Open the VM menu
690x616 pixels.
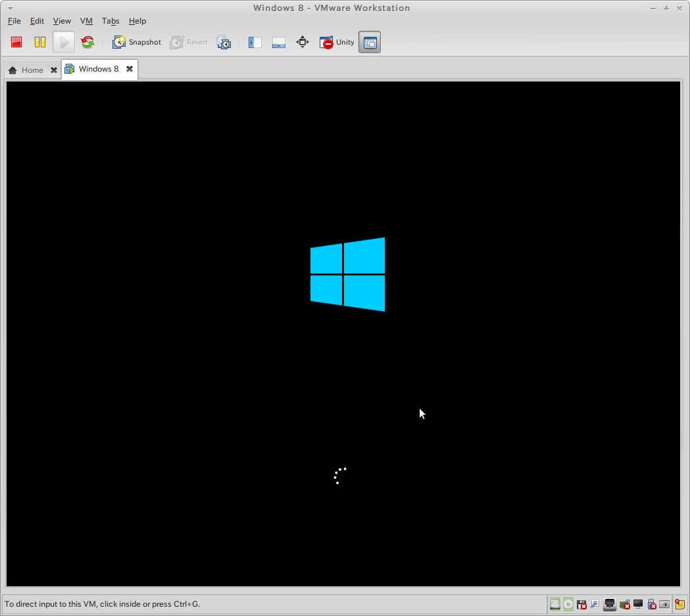click(x=86, y=20)
